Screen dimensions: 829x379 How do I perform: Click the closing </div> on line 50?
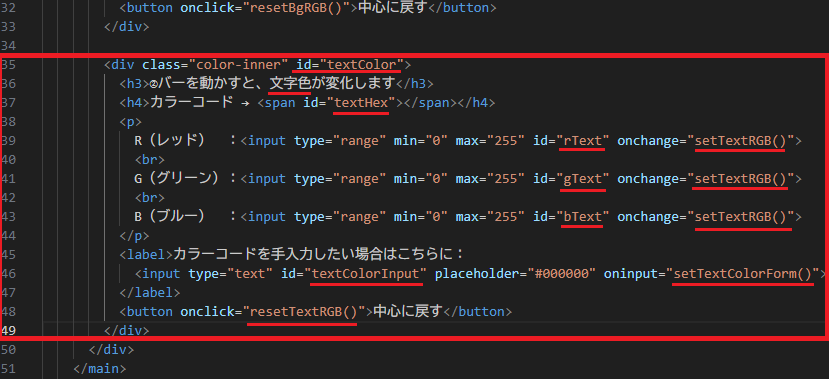pyautogui.click(x=112, y=350)
